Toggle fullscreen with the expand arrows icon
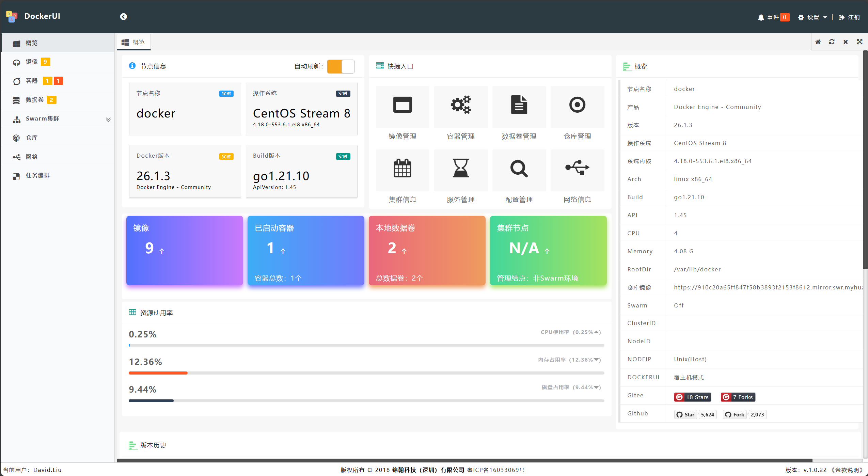868x476 pixels. (x=859, y=42)
